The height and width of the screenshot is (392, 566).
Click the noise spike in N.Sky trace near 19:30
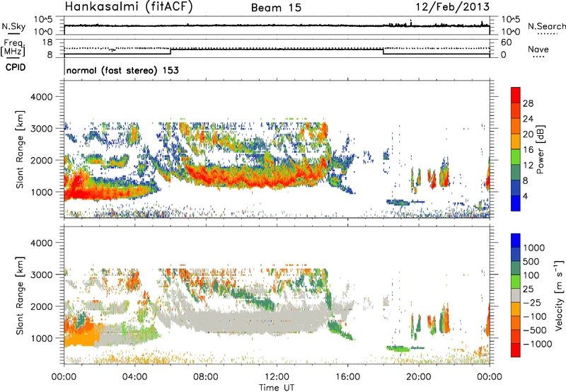point(411,23)
